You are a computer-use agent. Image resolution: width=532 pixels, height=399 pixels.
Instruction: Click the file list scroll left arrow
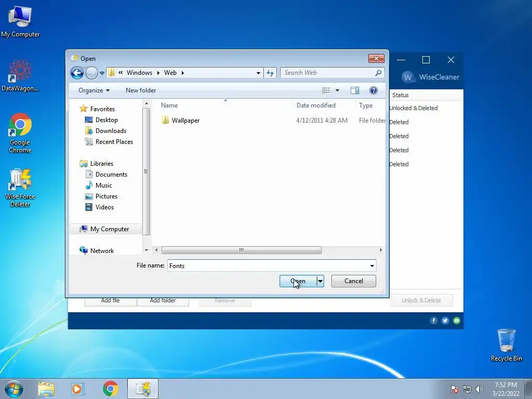click(x=156, y=250)
